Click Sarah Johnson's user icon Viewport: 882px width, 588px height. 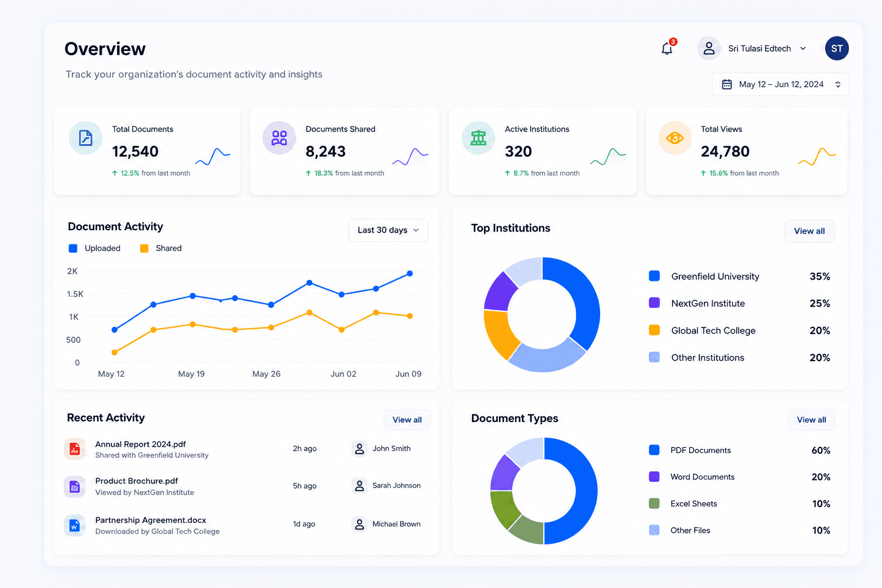pos(359,486)
